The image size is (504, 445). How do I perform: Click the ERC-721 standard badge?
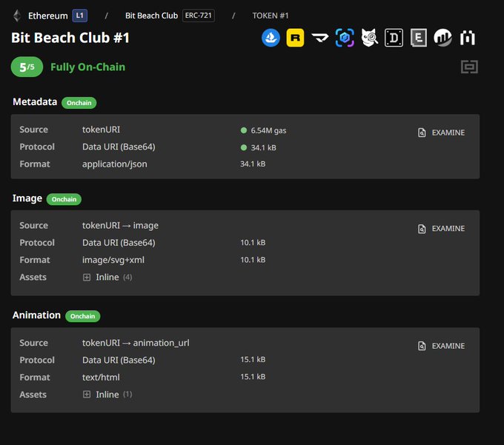(x=199, y=16)
